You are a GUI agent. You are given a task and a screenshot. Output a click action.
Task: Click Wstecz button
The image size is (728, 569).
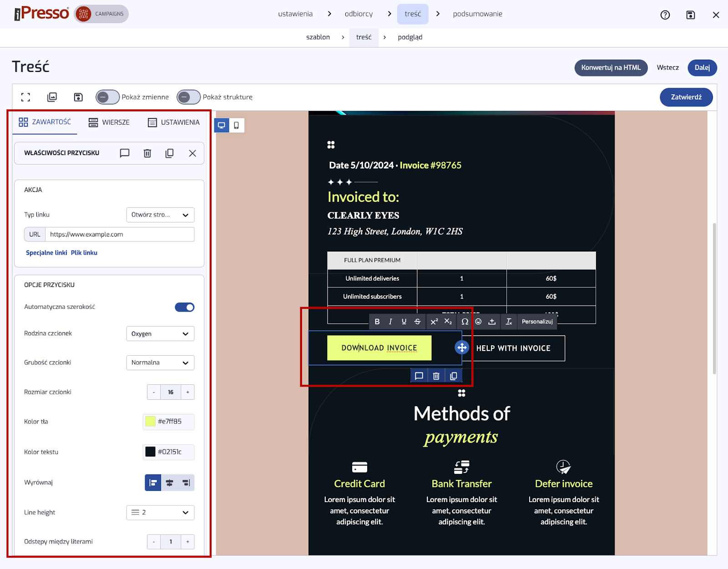(x=667, y=68)
